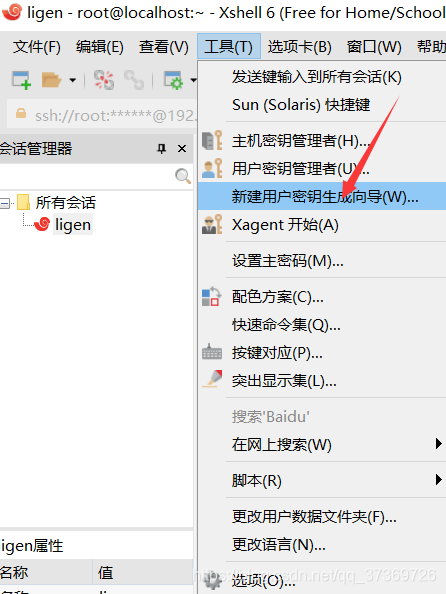Expand the 脚本(R) submenu
Viewport: 446px width, 594px height.
point(322,480)
